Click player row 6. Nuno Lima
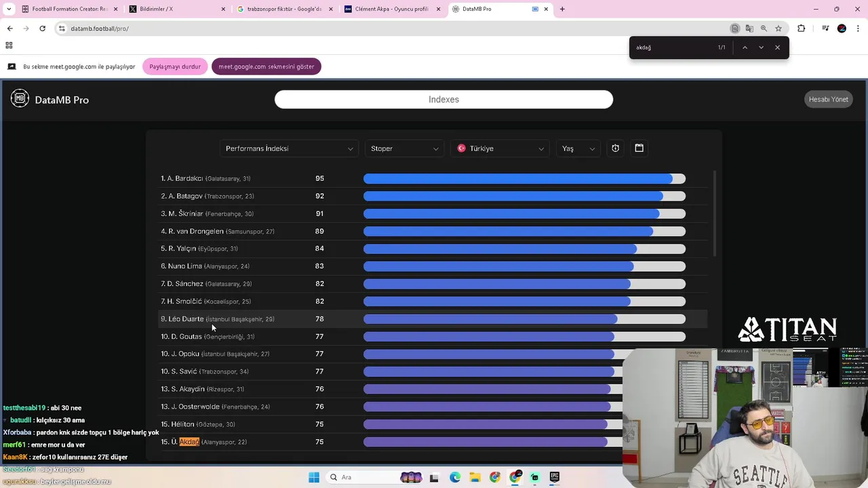 [434, 266]
